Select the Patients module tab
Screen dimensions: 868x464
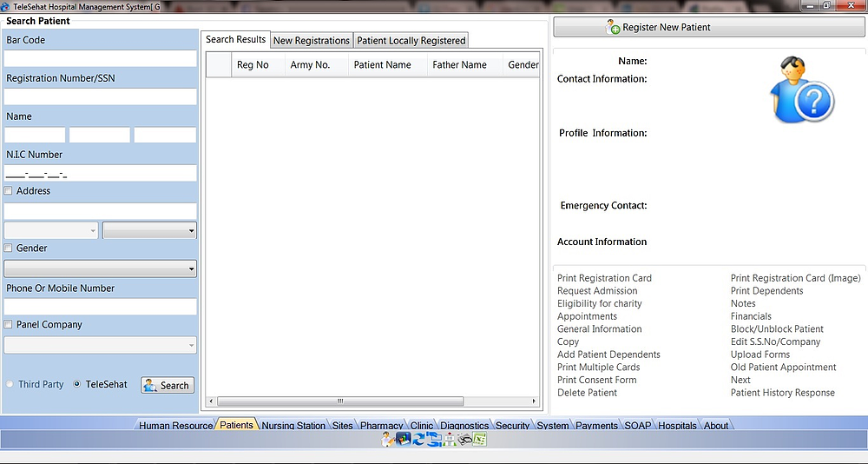point(236,425)
